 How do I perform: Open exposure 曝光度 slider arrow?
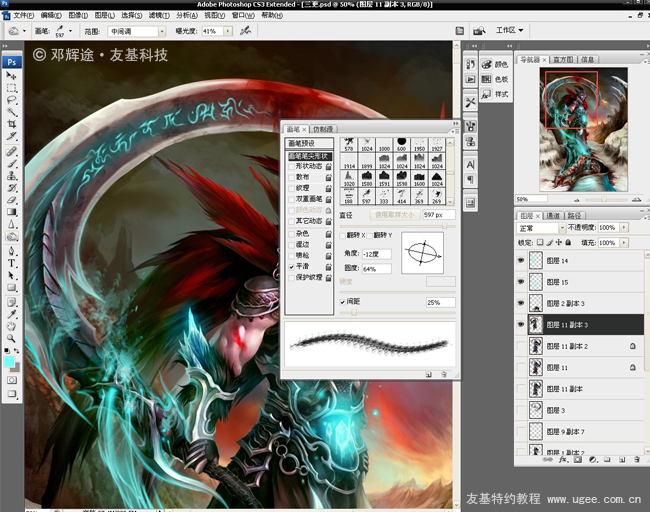click(228, 31)
